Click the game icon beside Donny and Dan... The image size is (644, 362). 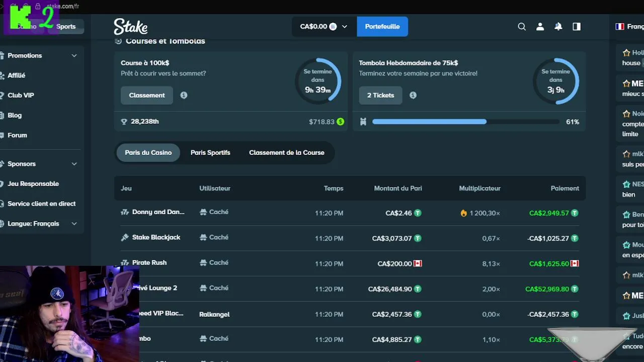[125, 212]
